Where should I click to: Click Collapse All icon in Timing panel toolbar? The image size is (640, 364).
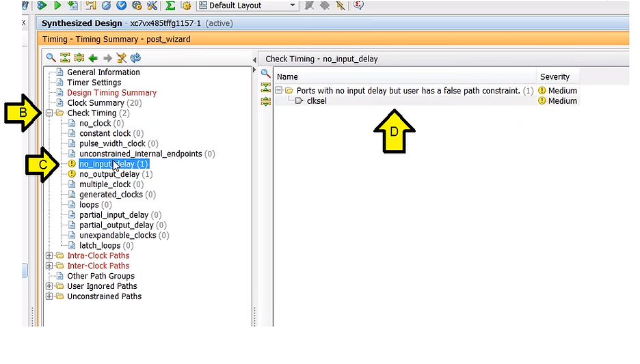click(x=65, y=58)
